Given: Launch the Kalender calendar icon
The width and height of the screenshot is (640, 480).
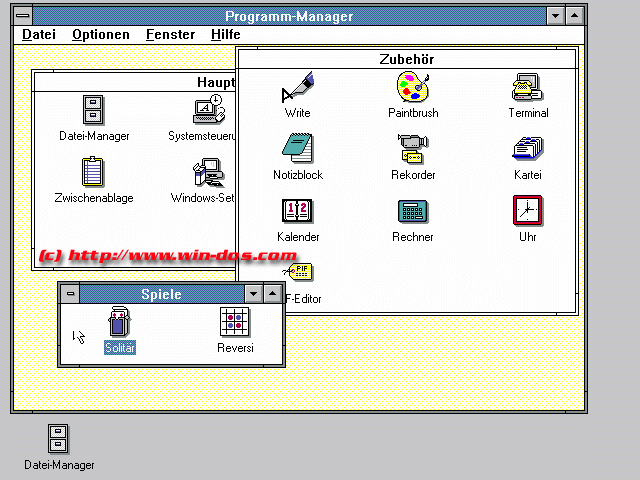Looking at the screenshot, I should coord(298,212).
